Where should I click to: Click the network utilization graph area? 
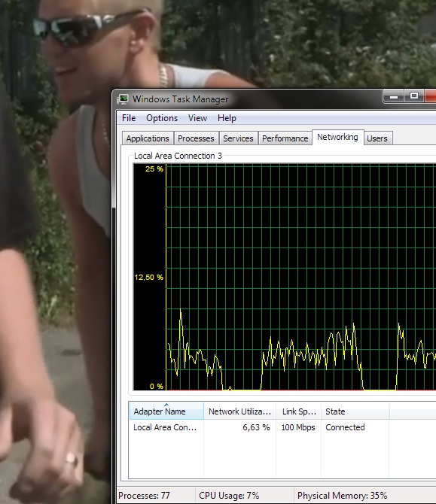coord(301,277)
